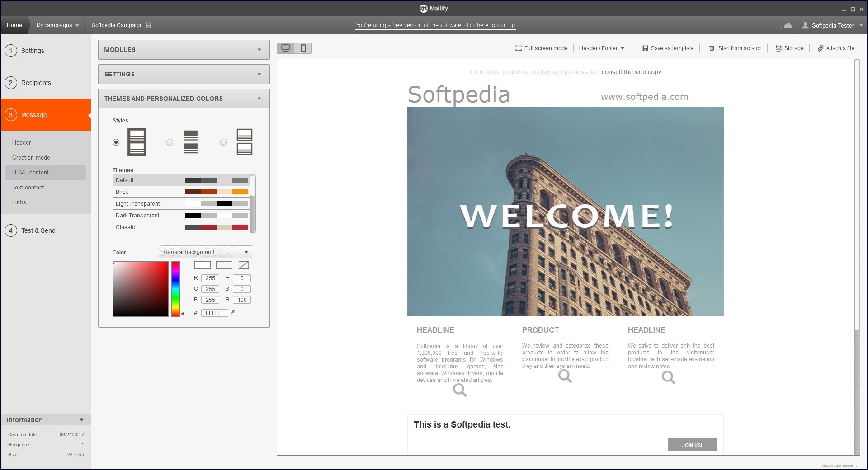Collapse Themes and Personalized Colors panel

point(184,99)
